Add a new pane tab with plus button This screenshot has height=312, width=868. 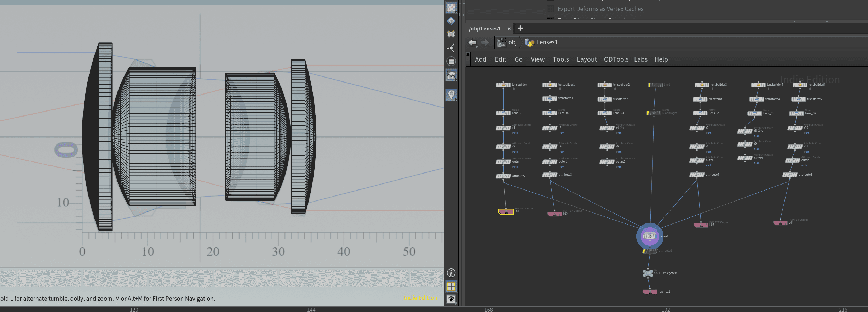tap(520, 28)
